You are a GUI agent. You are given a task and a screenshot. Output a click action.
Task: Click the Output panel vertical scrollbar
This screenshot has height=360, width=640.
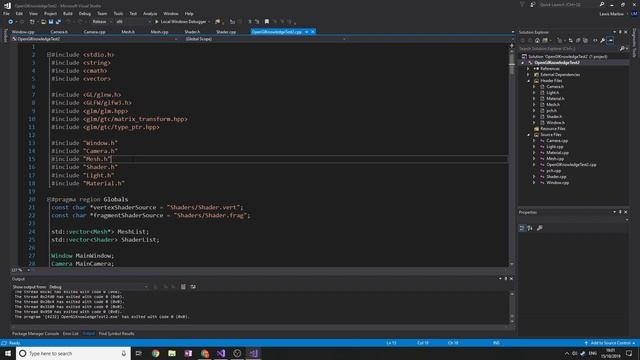[x=512, y=307]
